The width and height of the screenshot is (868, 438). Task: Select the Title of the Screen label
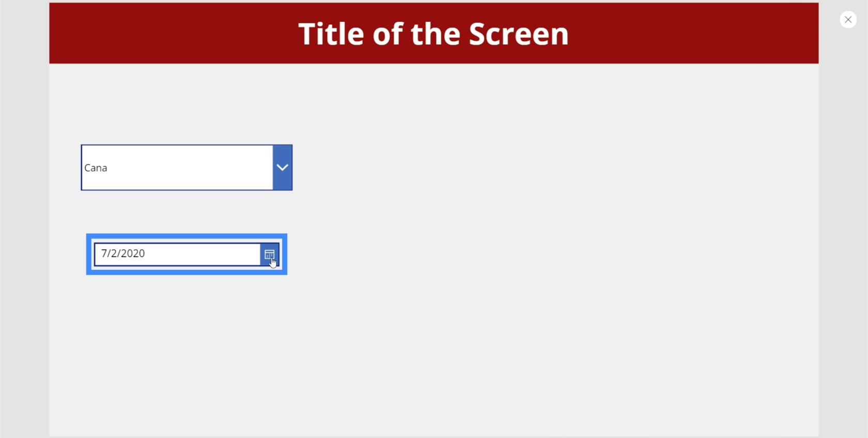point(433,34)
